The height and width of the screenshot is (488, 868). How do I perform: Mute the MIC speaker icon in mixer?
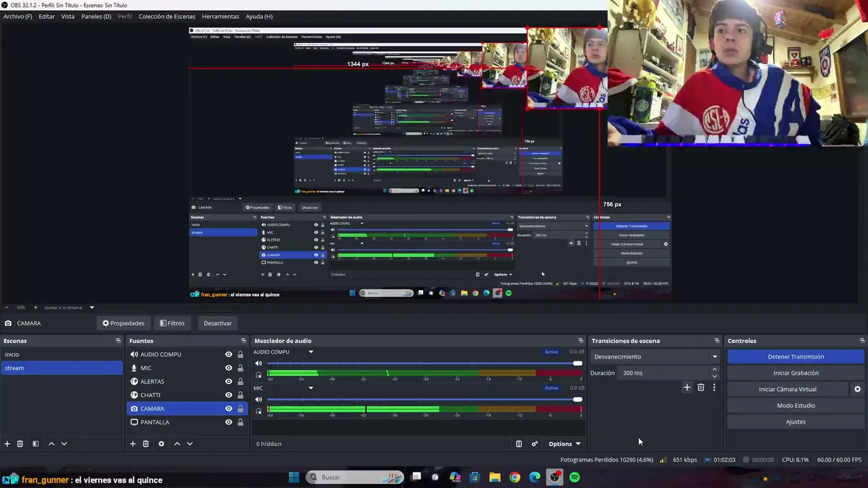pyautogui.click(x=258, y=399)
